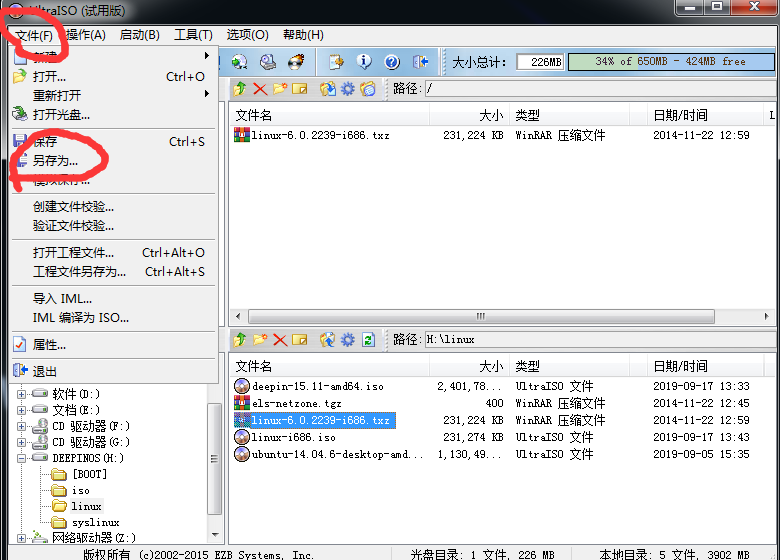
Task: Click the exit door icon in main toolbar
Action: click(x=420, y=62)
